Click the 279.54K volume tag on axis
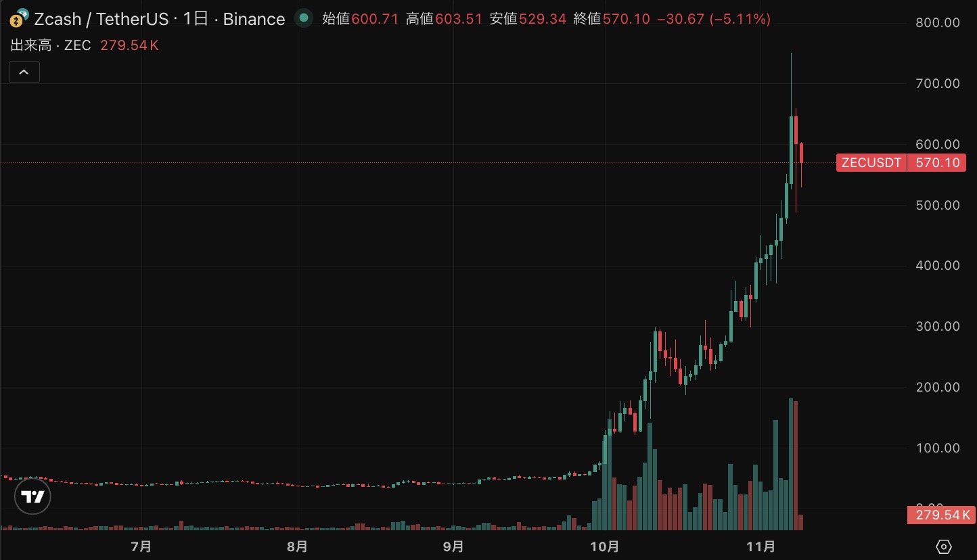This screenshot has height=560, width=977. 939,515
